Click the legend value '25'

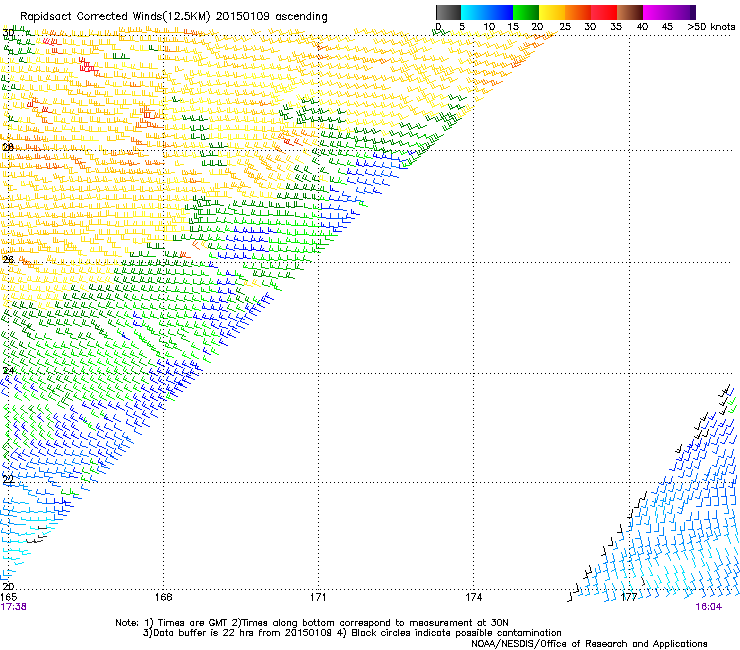tap(564, 26)
